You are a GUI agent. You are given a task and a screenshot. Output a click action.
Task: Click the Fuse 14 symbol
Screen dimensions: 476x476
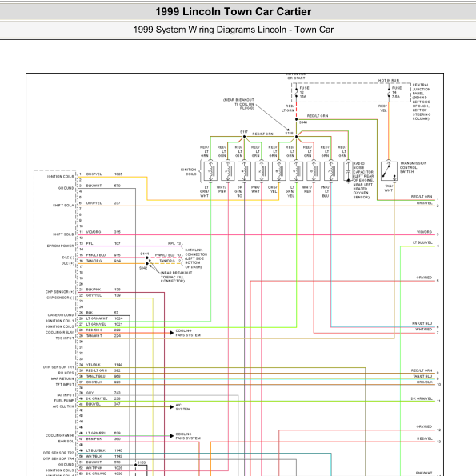389,92
